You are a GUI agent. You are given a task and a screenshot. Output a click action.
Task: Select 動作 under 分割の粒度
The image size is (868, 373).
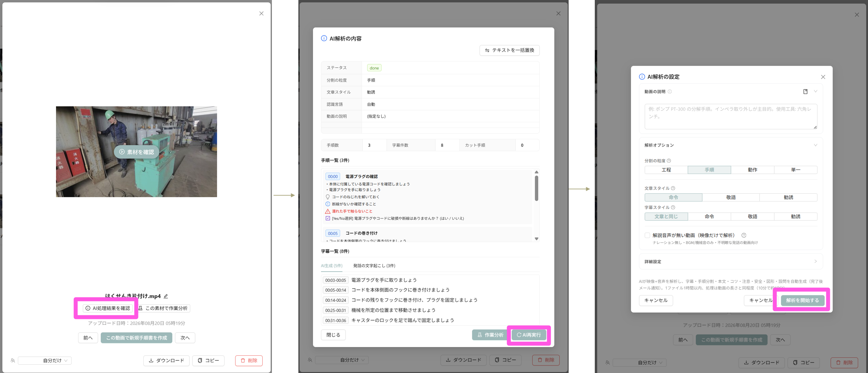752,170
